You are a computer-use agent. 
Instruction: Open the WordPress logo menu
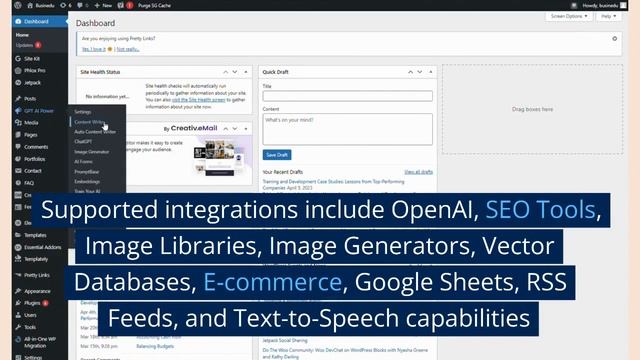tap(18, 5)
